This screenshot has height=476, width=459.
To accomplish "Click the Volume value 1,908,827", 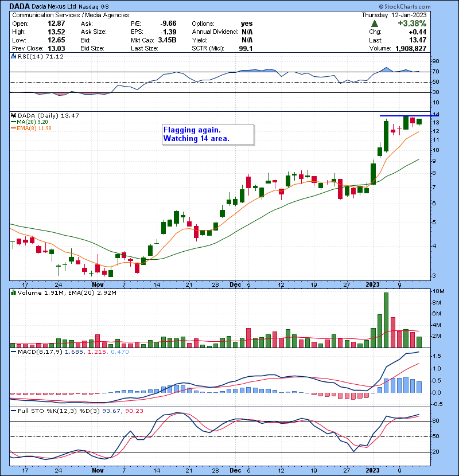I will (x=411, y=49).
